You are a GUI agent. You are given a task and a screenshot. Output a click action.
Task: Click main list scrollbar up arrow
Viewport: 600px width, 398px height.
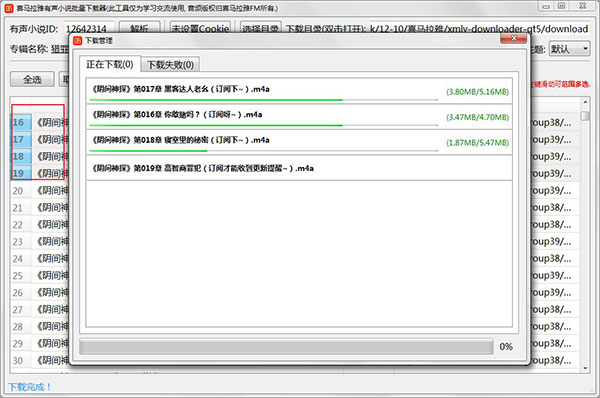[585, 102]
